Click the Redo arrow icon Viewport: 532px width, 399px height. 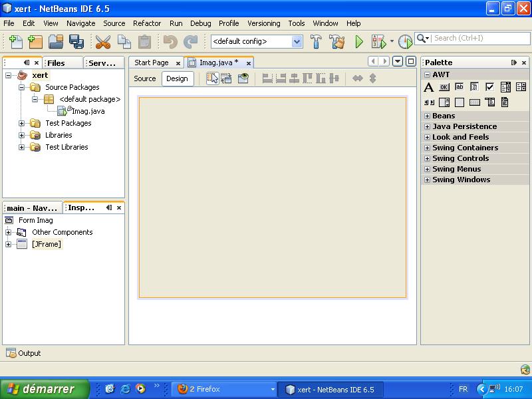tap(191, 42)
